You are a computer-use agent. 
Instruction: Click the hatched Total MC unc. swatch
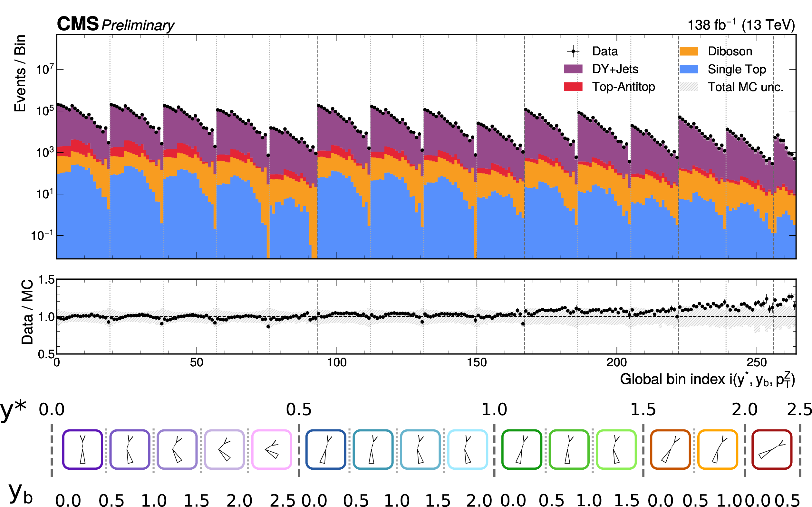click(689, 87)
